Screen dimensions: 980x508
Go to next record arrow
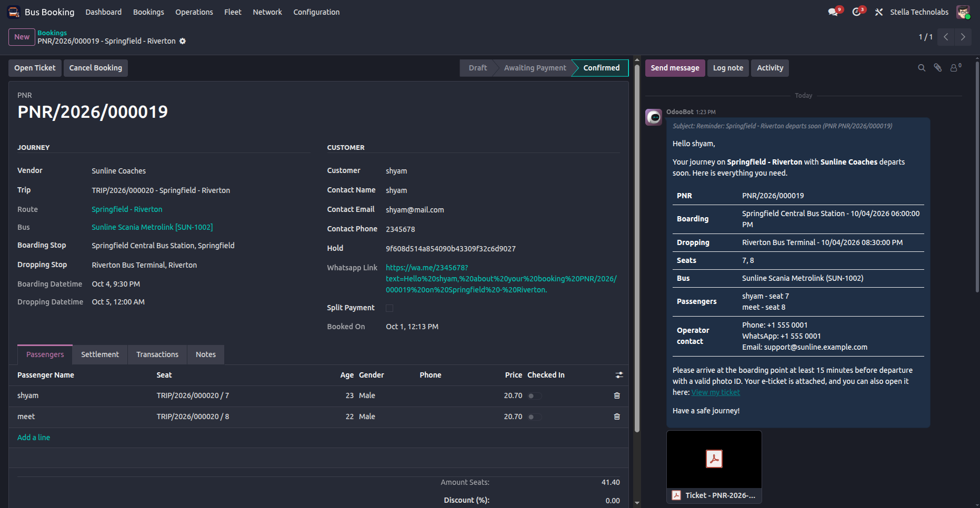(x=963, y=37)
